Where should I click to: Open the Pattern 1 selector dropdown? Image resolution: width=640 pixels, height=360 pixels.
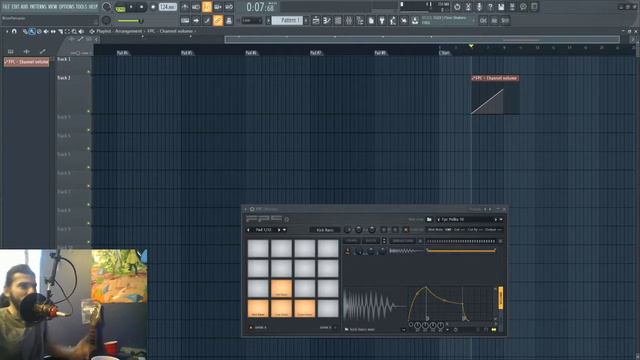pos(287,20)
